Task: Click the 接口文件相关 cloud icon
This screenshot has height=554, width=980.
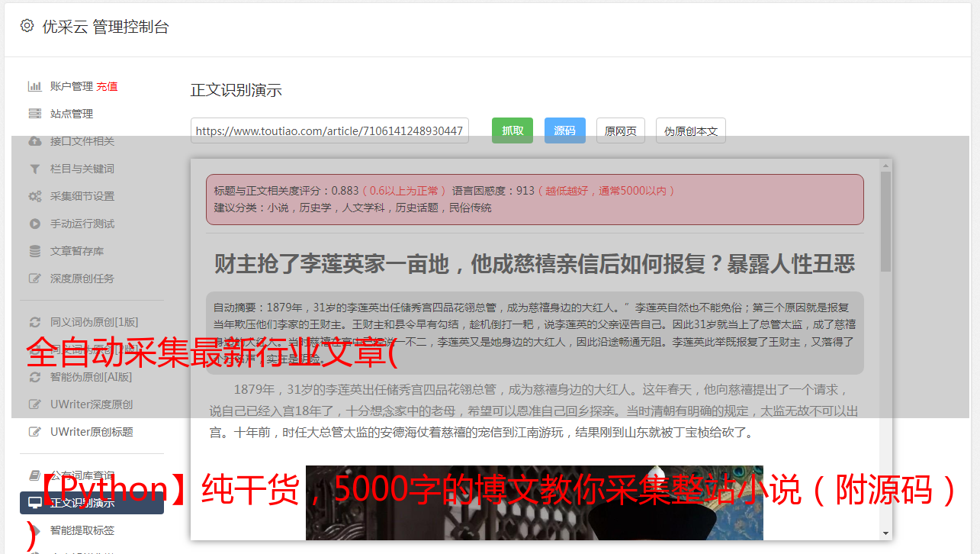Action: pos(35,141)
